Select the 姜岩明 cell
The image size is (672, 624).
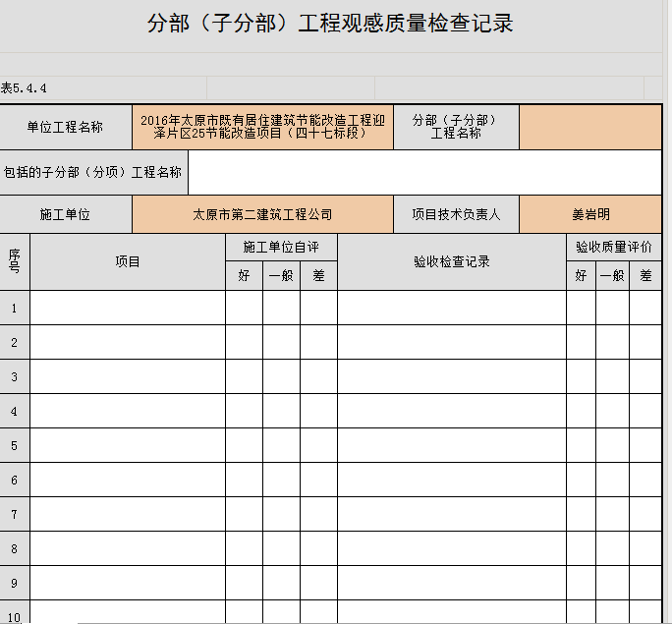coord(589,214)
